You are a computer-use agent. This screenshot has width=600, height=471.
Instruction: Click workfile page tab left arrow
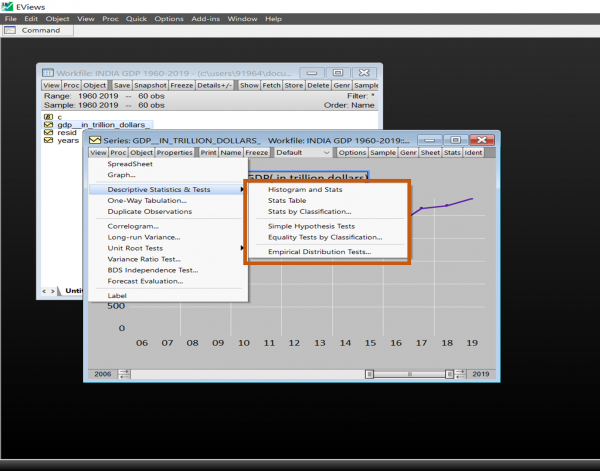(x=44, y=291)
